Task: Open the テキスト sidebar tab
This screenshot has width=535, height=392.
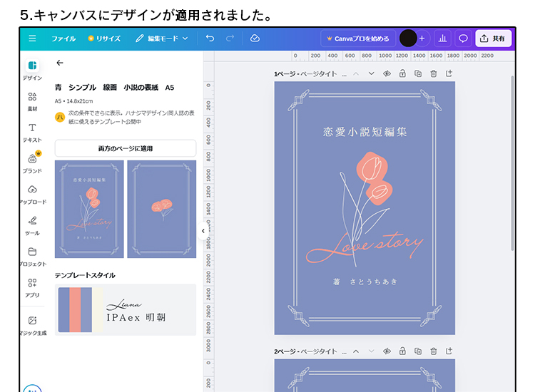Action: click(x=32, y=133)
